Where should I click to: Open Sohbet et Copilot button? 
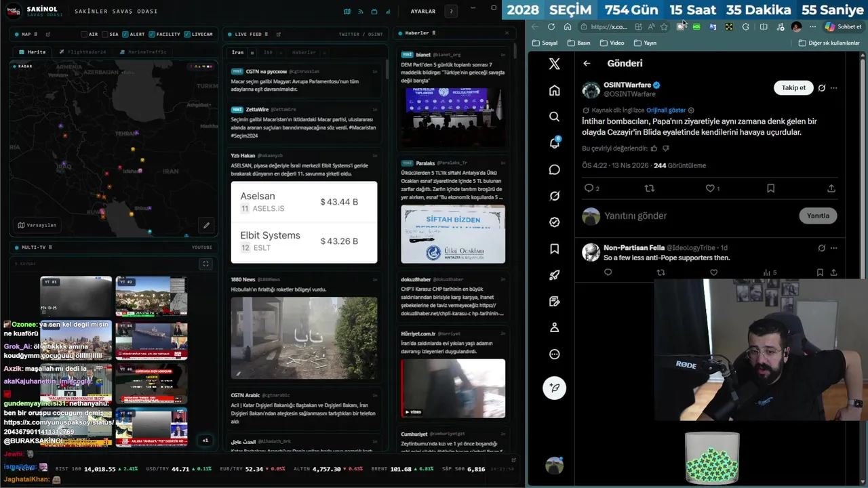pyautogui.click(x=843, y=26)
